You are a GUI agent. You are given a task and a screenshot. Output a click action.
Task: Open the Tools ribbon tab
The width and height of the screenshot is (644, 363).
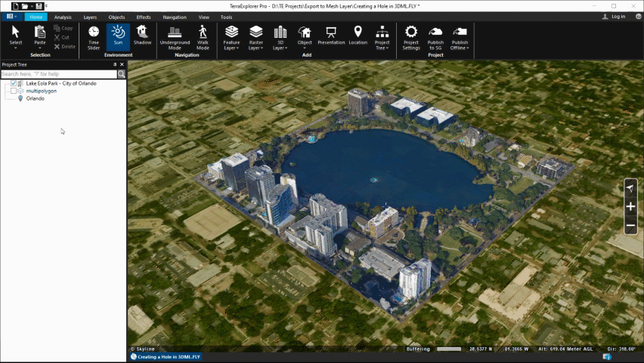pos(226,17)
